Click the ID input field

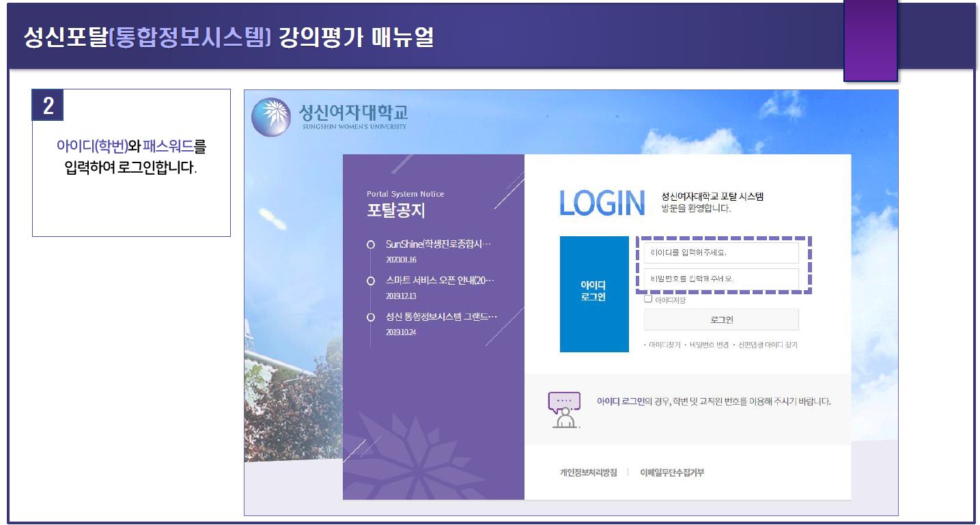click(720, 253)
